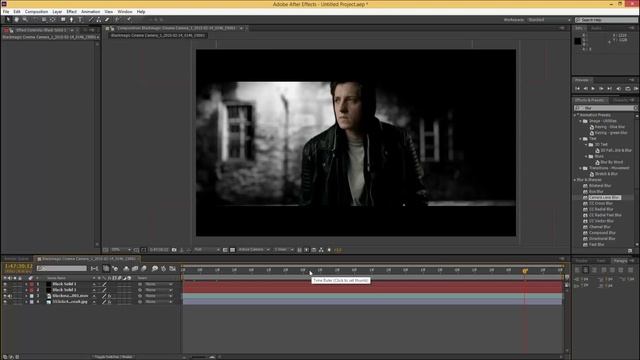Open parent dropdown for layer 1
The image size is (640, 360).
(x=158, y=284)
